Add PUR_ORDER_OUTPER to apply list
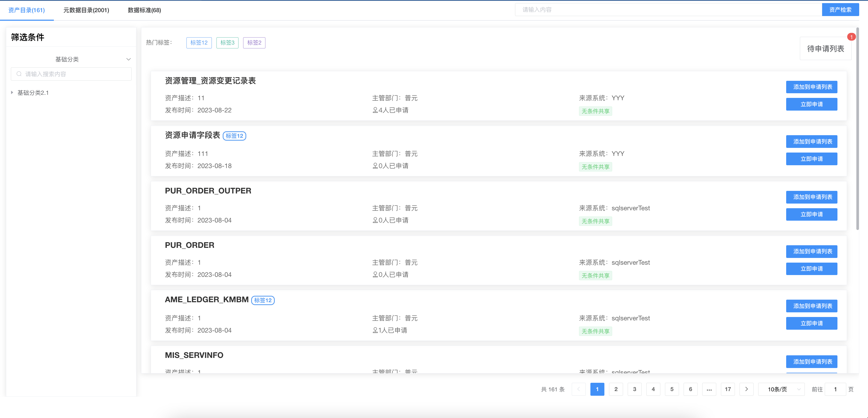 click(811, 197)
